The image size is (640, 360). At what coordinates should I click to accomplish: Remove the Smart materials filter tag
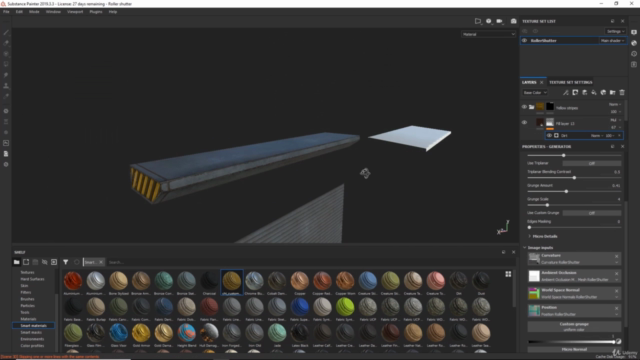click(x=101, y=262)
